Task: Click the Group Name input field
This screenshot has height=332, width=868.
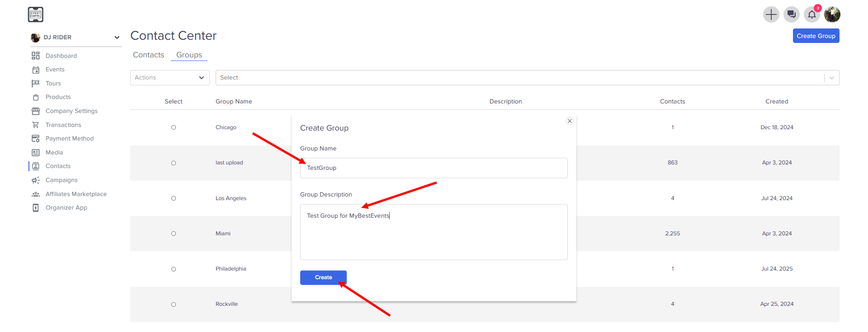Action: 434,168
